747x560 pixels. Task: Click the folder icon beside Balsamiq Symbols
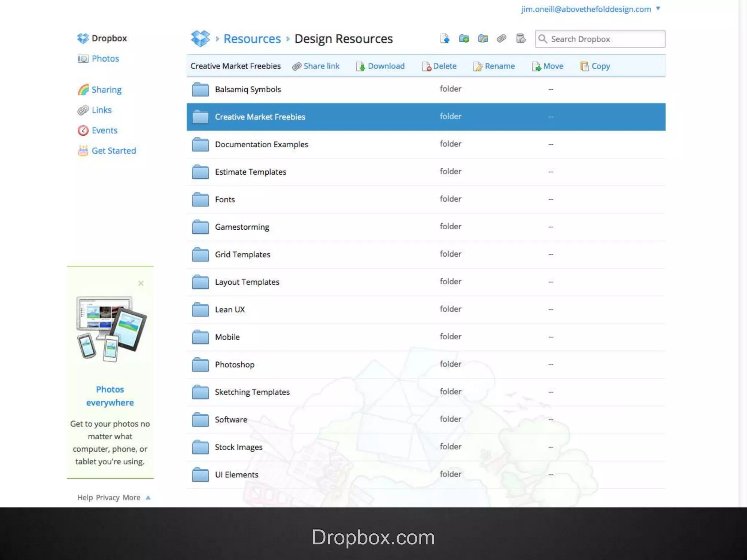[x=200, y=89]
